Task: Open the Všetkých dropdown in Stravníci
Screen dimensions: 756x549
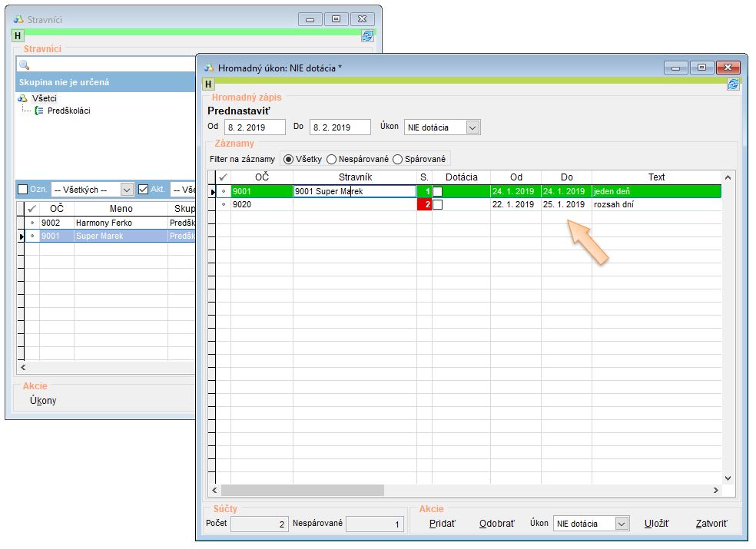Action: tap(128, 190)
